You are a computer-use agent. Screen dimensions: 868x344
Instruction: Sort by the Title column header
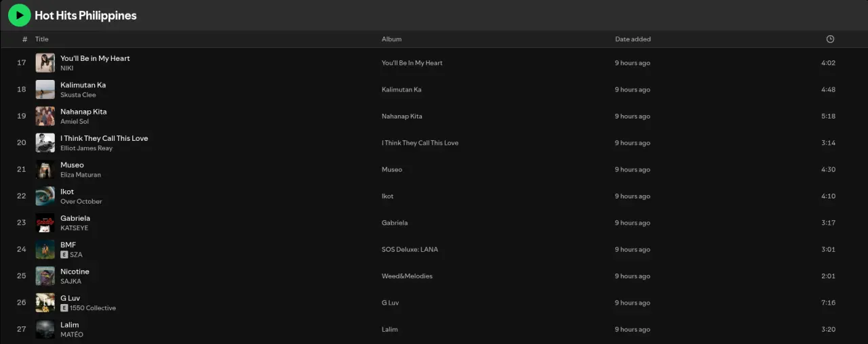[42, 39]
